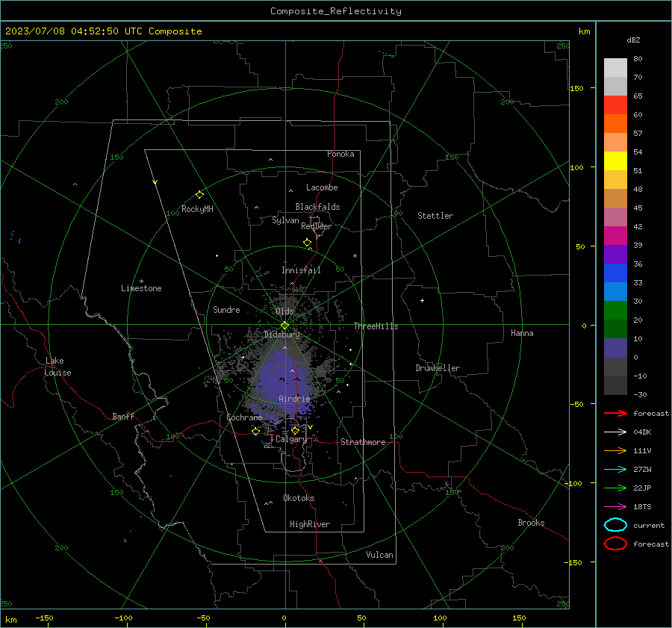The image size is (672, 628).
Task: Click the Lacombe city label
Action: coord(322,187)
